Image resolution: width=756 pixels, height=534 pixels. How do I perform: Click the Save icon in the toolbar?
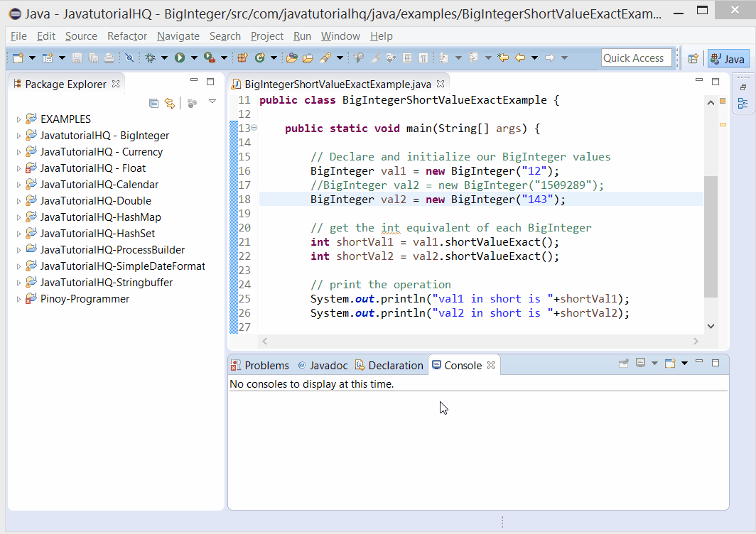(77, 58)
